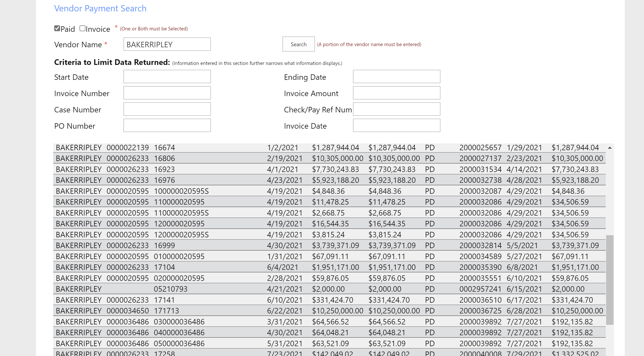644x356 pixels.
Task: Focus the Ending Date field
Action: 396,77
